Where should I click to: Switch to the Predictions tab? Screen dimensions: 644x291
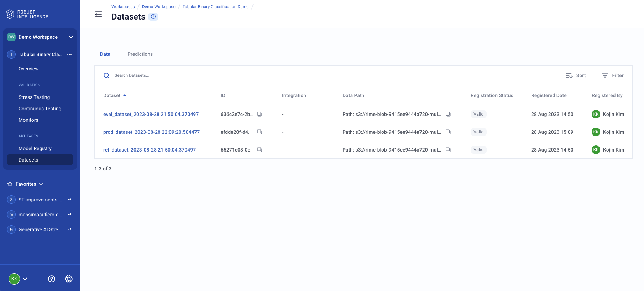click(140, 54)
